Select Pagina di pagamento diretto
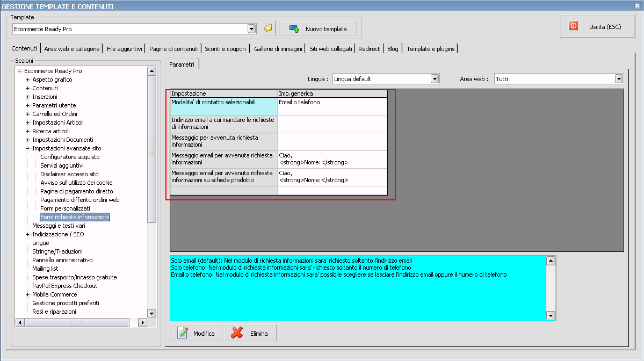The image size is (644, 361). coord(77,191)
